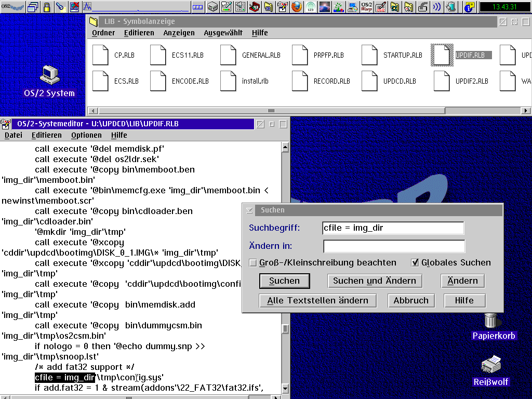Viewport: 532px width, 399px height.
Task: Lock the desktop with the padlock icon
Action: point(47,7)
